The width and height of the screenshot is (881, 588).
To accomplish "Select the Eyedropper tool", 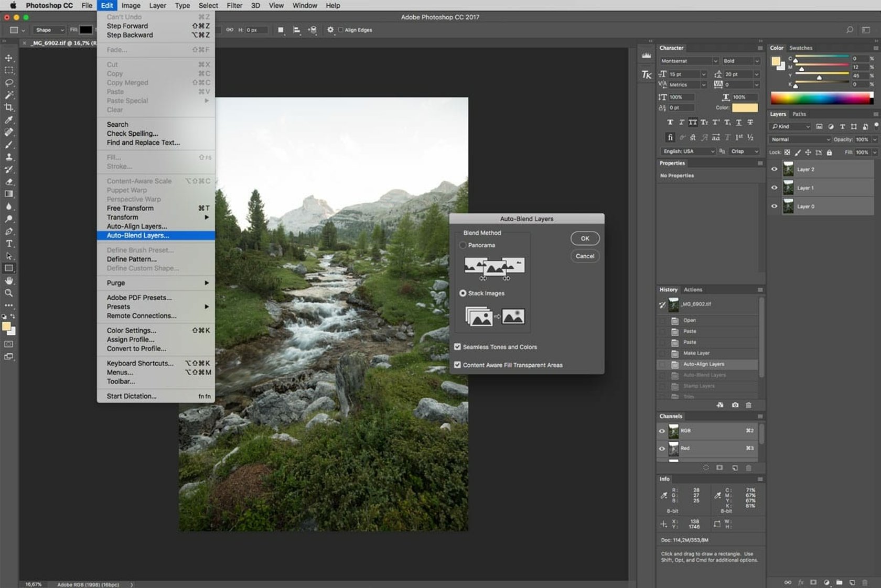I will pyautogui.click(x=9, y=118).
